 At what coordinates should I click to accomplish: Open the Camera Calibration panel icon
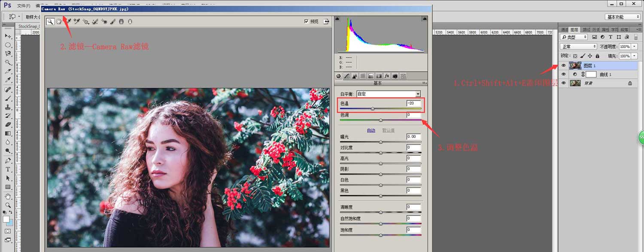click(x=395, y=76)
